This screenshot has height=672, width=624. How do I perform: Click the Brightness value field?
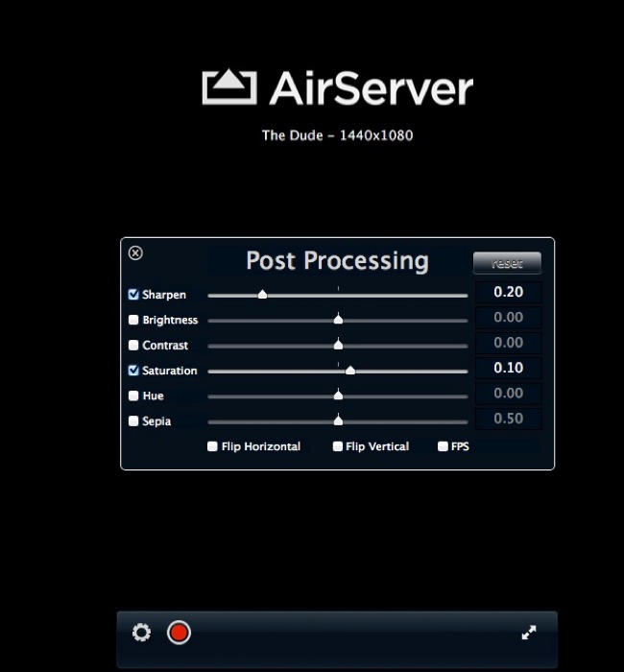508,318
